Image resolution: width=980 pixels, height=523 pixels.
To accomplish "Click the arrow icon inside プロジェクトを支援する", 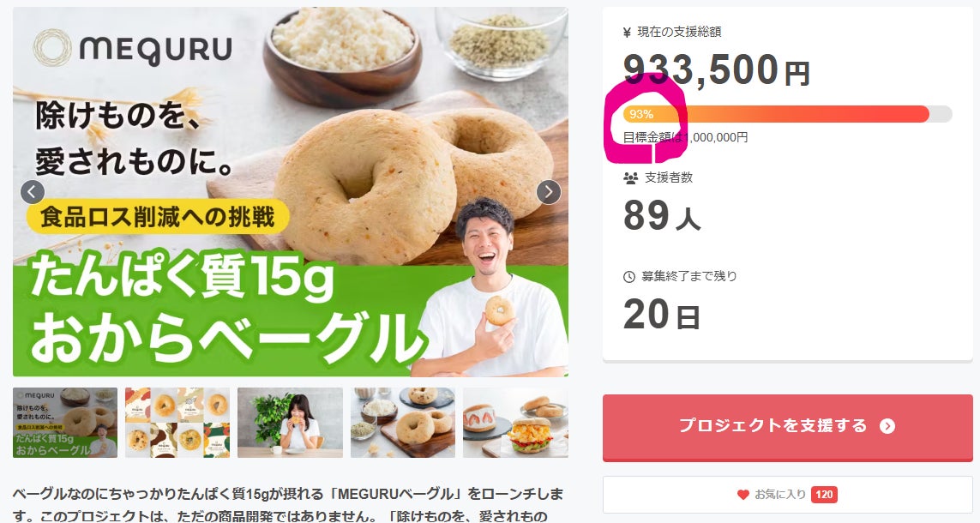I will pyautogui.click(x=887, y=426).
